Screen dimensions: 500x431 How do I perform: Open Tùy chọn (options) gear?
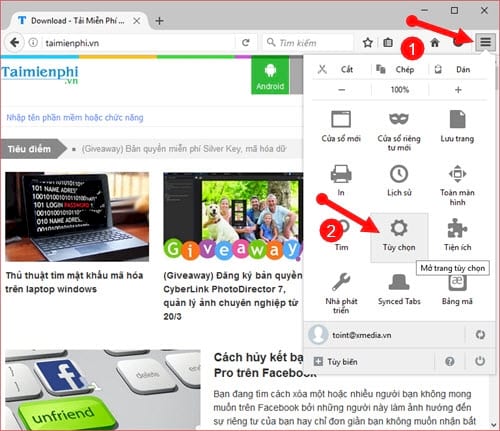tap(399, 237)
